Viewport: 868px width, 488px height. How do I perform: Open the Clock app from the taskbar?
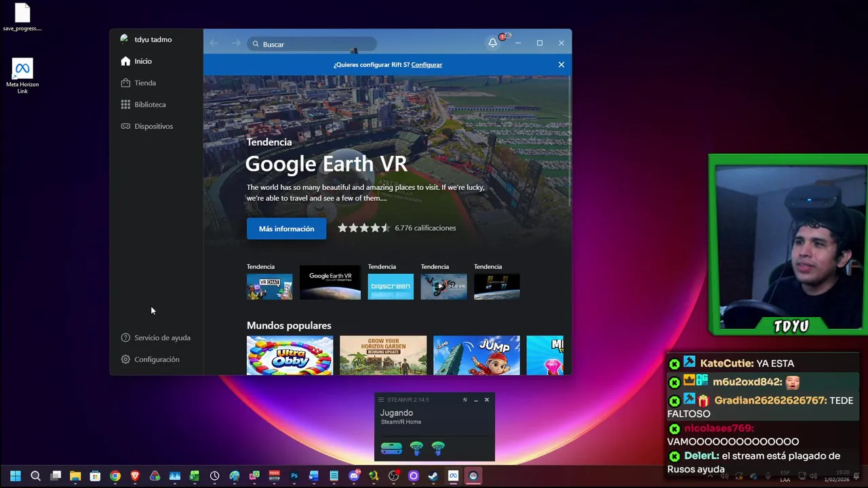[x=214, y=476]
